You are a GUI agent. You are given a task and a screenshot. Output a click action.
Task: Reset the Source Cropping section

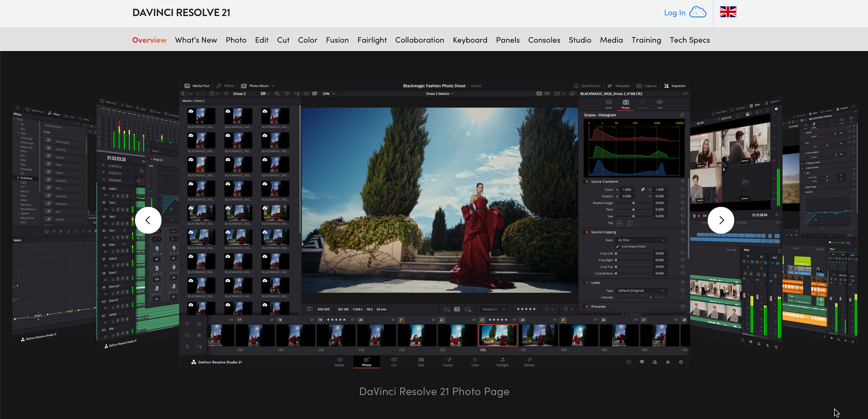pyautogui.click(x=683, y=232)
